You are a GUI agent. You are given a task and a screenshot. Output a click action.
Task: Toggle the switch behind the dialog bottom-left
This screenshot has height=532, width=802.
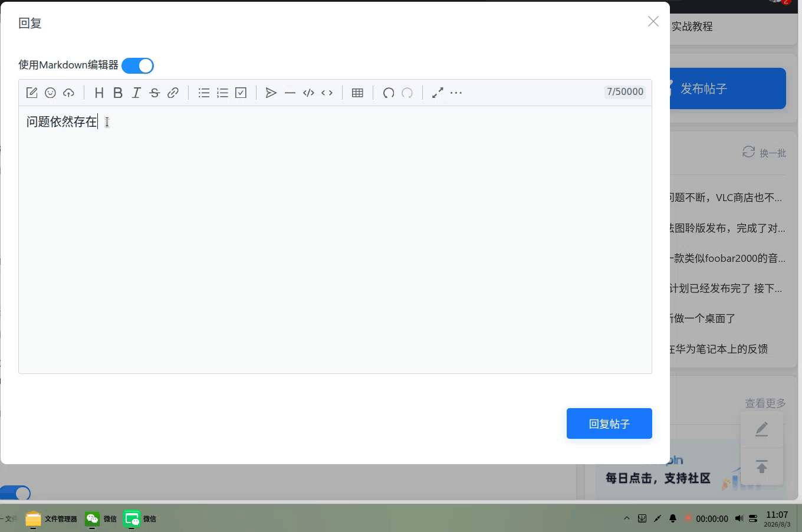(x=15, y=492)
